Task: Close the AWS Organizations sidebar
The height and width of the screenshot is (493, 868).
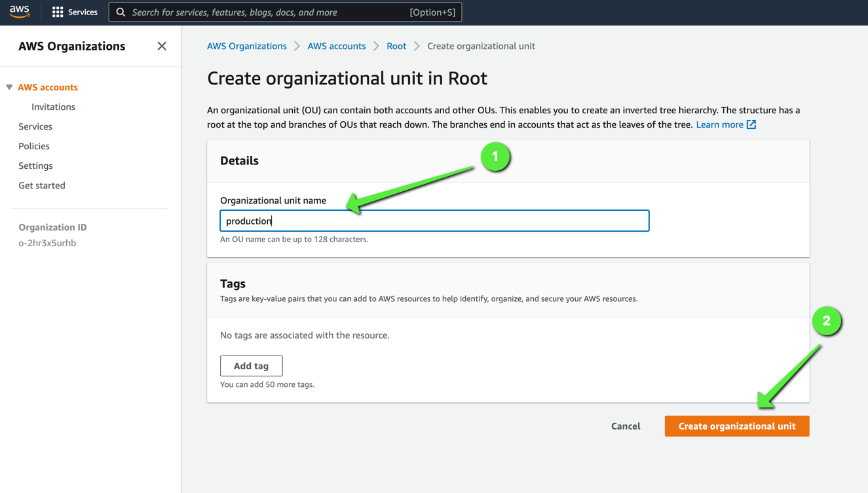Action: point(162,46)
